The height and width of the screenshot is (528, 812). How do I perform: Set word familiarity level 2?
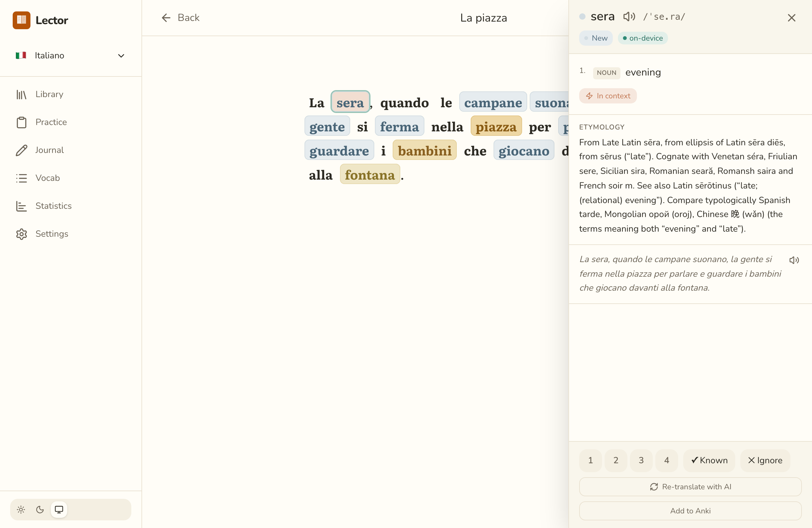coord(616,460)
